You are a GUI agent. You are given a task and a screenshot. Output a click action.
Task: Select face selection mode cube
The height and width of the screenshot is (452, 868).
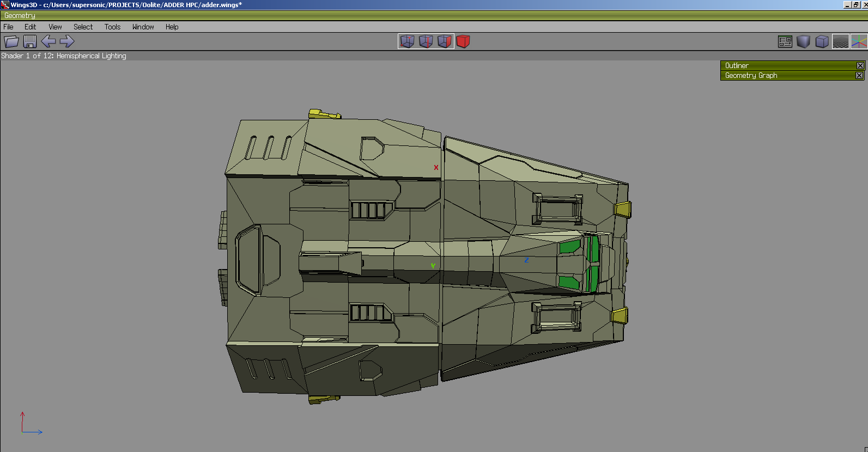[445, 41]
